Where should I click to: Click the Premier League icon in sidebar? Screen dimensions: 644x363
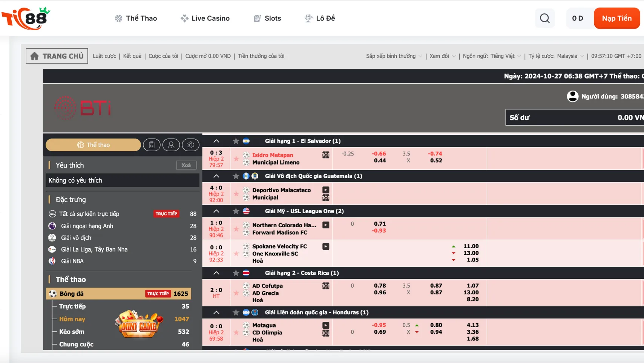click(x=52, y=226)
